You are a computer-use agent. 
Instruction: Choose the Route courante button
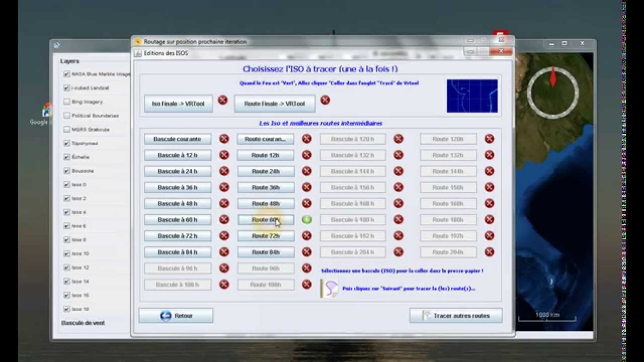coord(266,139)
